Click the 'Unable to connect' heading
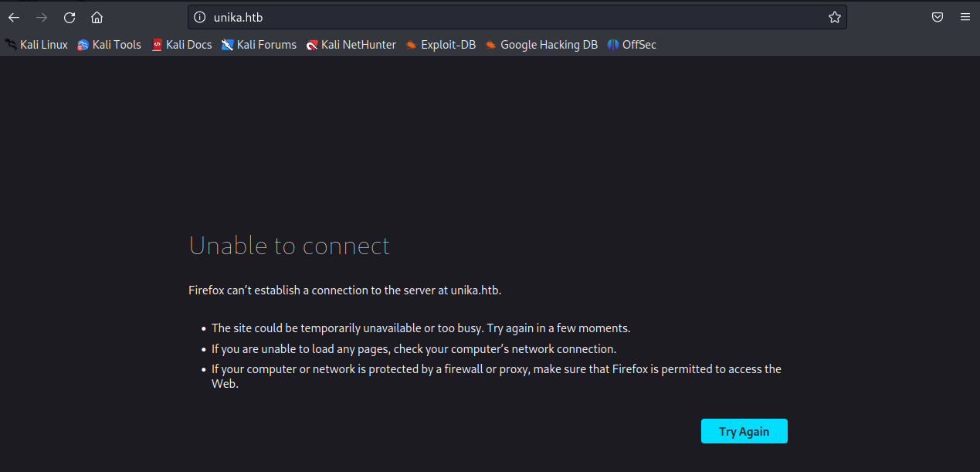This screenshot has width=980, height=472. pos(290,246)
